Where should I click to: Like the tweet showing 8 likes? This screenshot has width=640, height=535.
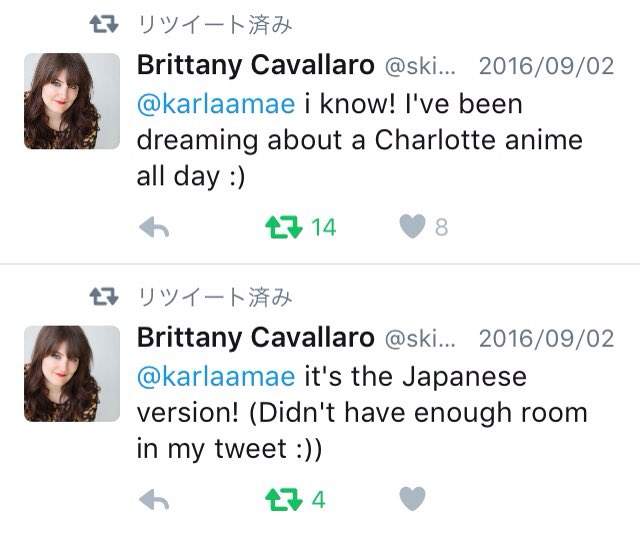[x=412, y=228]
